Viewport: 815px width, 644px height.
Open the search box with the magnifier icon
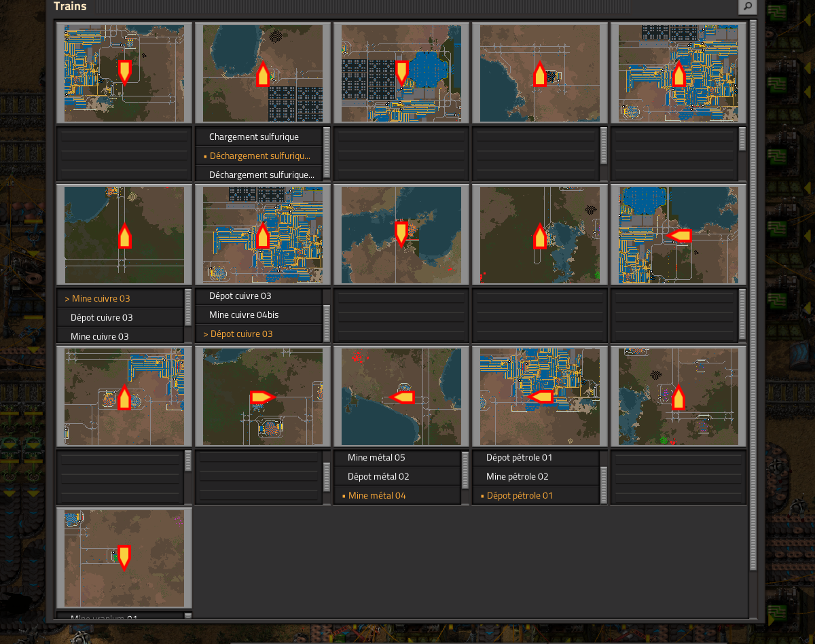click(x=747, y=7)
